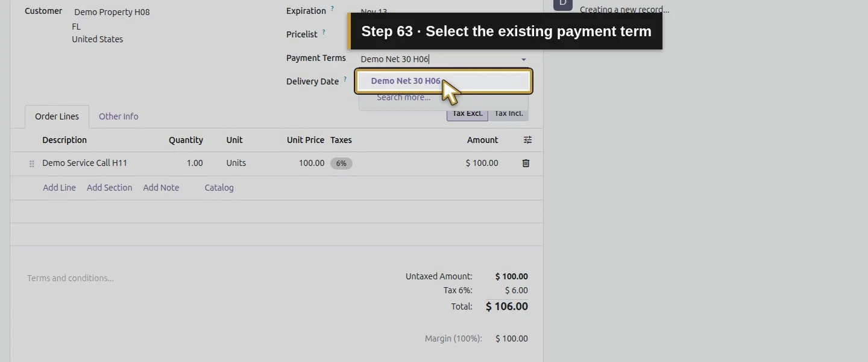Click Demo Service Call H11 description
This screenshot has width=868, height=362.
click(x=84, y=163)
